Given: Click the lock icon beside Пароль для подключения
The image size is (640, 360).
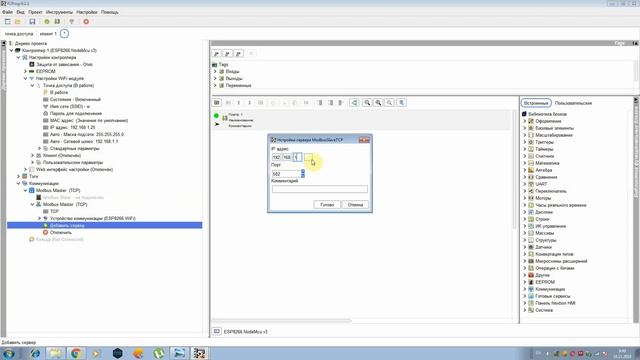Looking at the screenshot, I should [45, 113].
